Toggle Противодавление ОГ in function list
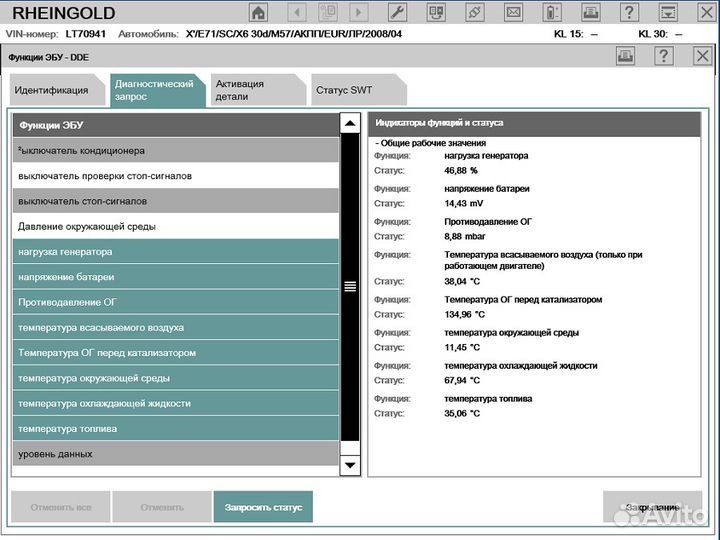The height and width of the screenshot is (540, 720). pyautogui.click(x=176, y=302)
